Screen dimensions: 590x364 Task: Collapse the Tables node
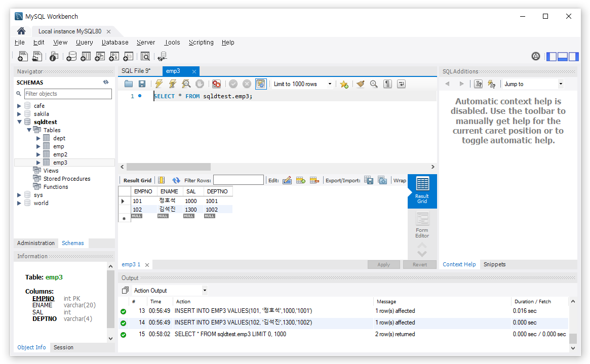pyautogui.click(x=29, y=130)
